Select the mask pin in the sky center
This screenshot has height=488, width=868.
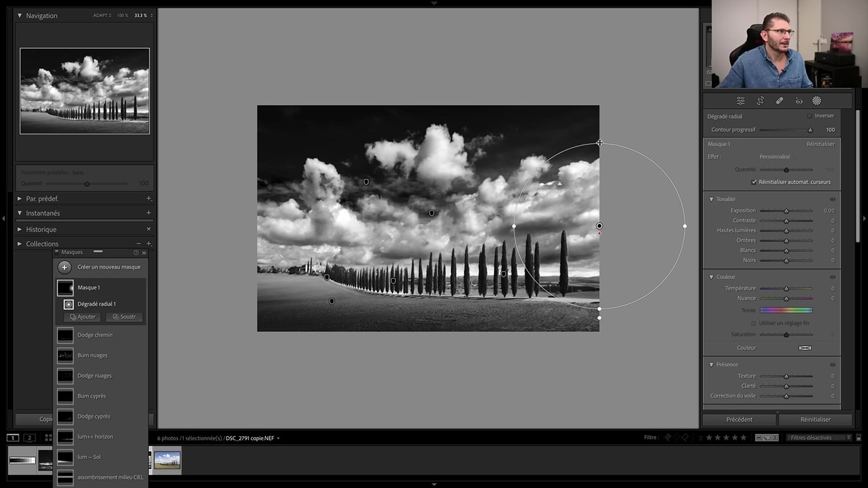tap(432, 213)
